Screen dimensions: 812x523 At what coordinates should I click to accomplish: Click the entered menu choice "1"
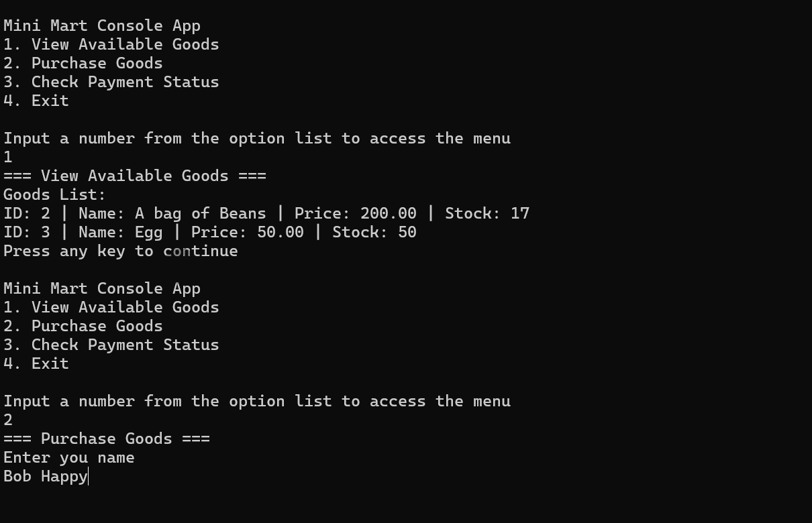[x=8, y=157]
